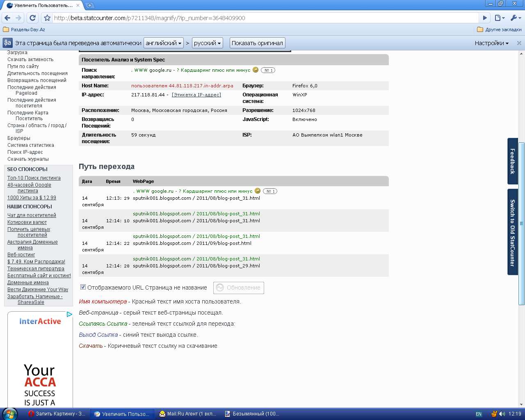This screenshot has width=525, height=420.
Task: Toggle the Отображаемого URL Страница checkbox
Action: [83, 287]
